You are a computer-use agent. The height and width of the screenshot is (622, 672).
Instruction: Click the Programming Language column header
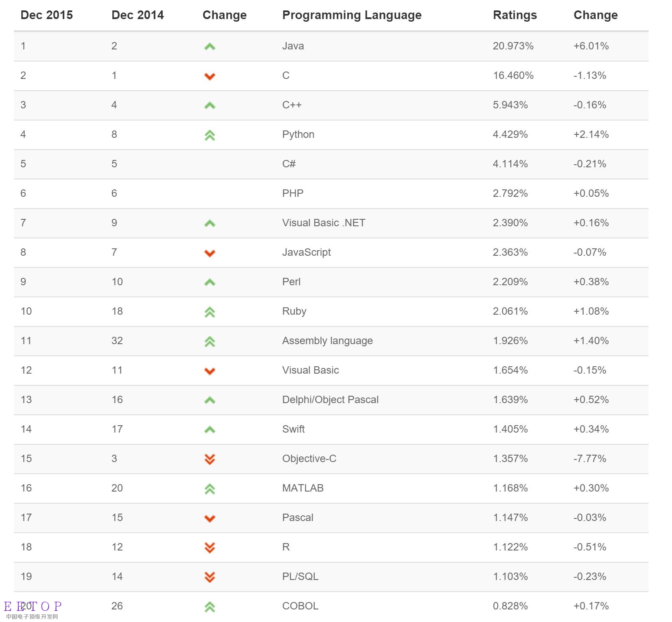pyautogui.click(x=352, y=15)
